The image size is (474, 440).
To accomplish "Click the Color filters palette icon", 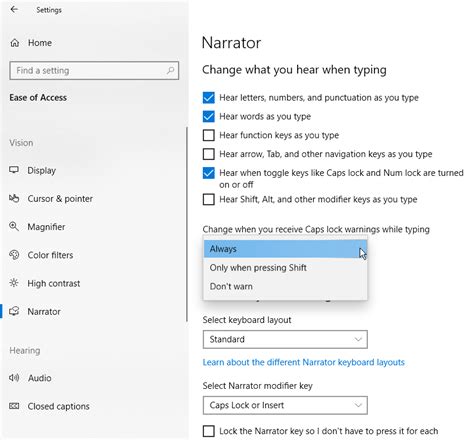I will click(x=14, y=255).
